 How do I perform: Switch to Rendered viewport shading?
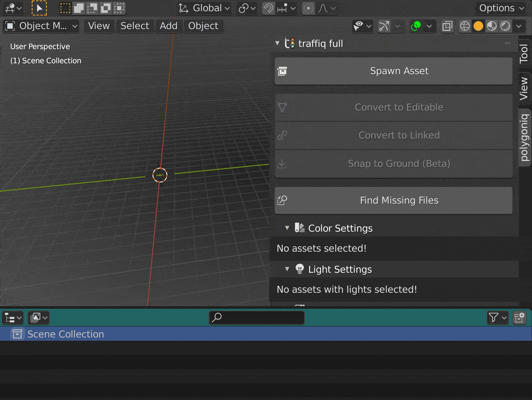[506, 26]
